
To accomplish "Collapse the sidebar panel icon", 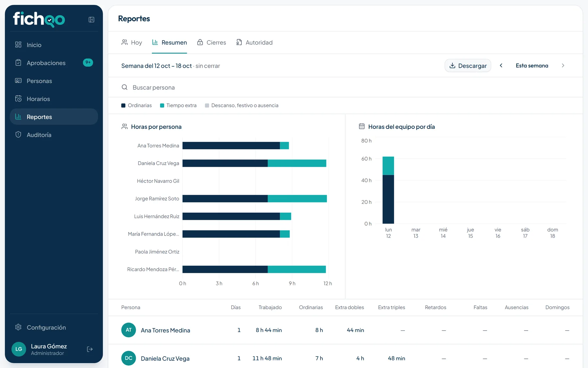I will [x=91, y=20].
